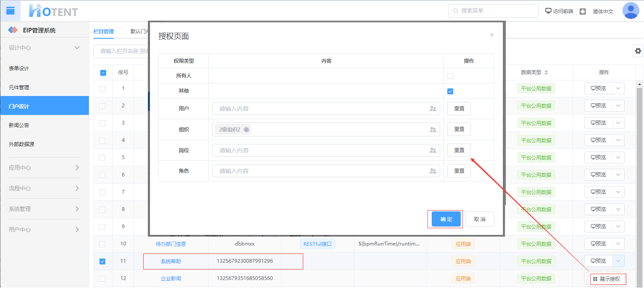Uncheck row 11 系统帮助 checkbox

coord(102,261)
